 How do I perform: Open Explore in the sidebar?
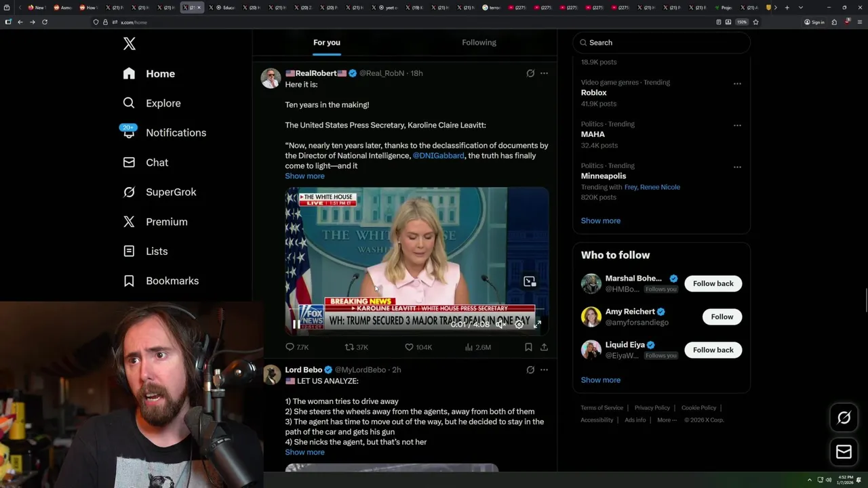(152, 103)
